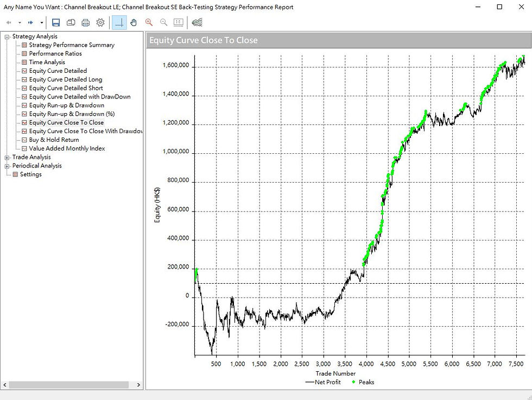
Task: Collapse the Strategy Analysis tree node
Action: (7, 36)
